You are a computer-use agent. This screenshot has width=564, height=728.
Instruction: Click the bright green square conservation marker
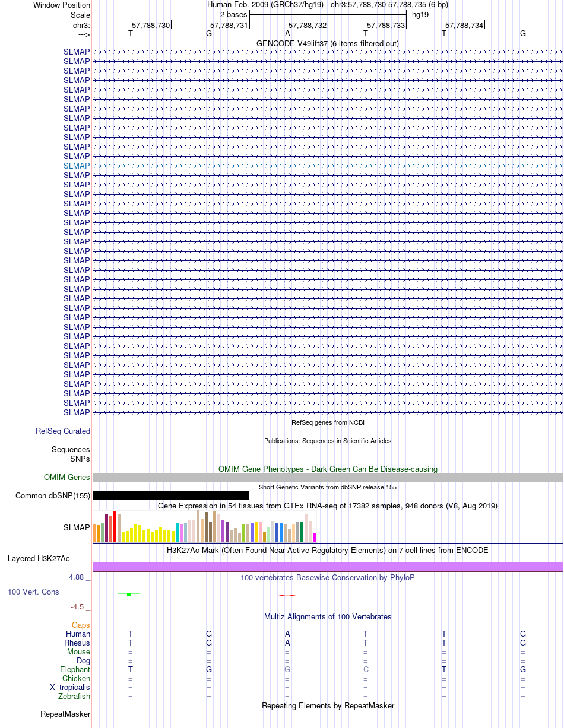click(x=129, y=595)
